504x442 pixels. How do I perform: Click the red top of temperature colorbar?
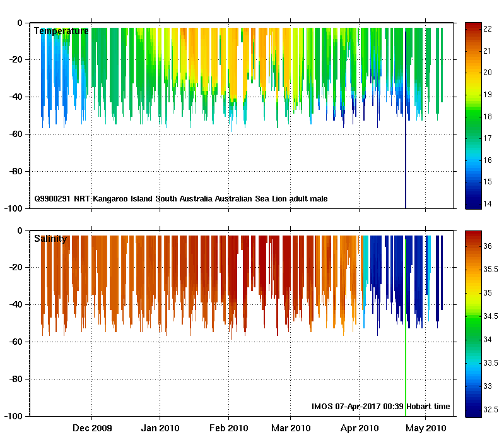pos(474,27)
